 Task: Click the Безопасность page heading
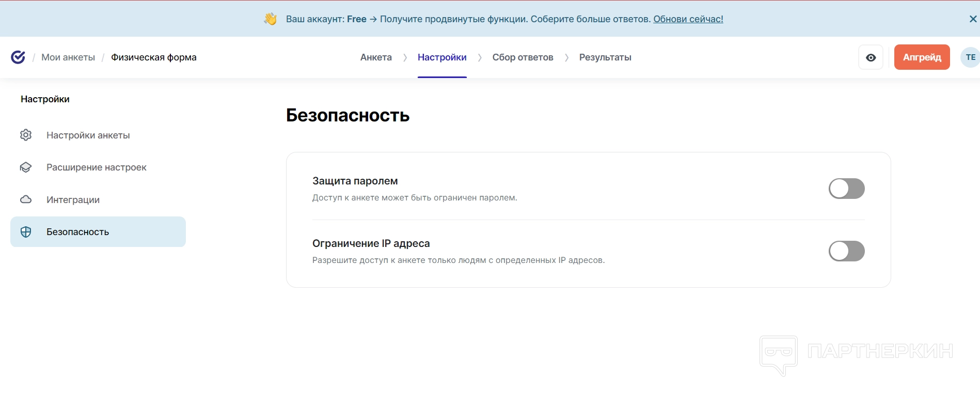pos(347,115)
